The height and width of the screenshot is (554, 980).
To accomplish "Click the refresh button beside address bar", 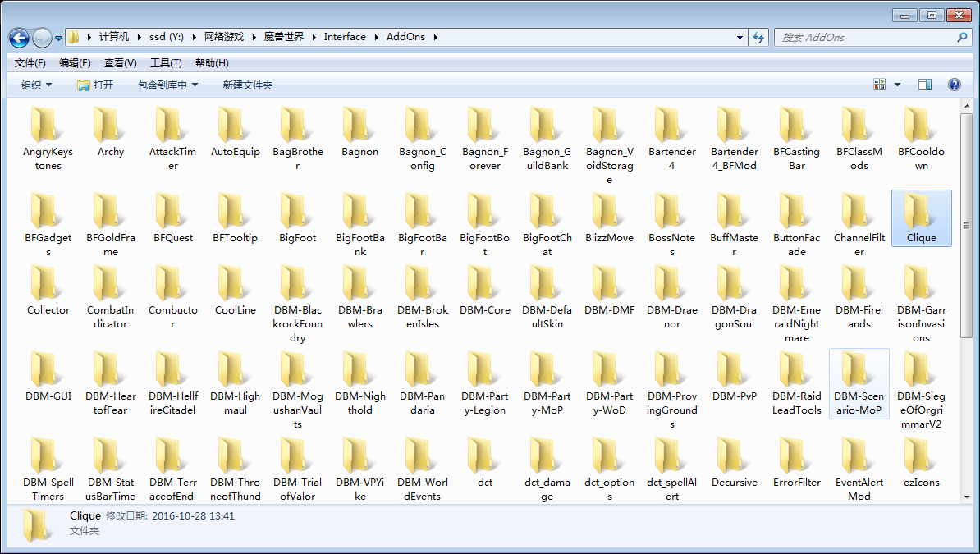I will coord(758,37).
